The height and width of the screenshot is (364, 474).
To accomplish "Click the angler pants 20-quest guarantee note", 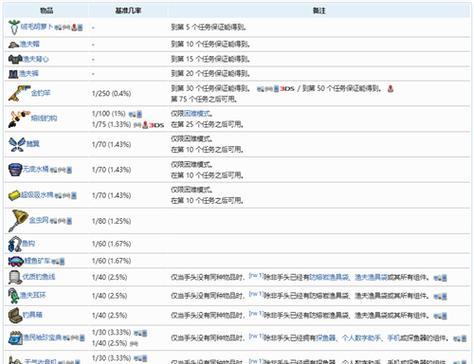I will tap(210, 74).
